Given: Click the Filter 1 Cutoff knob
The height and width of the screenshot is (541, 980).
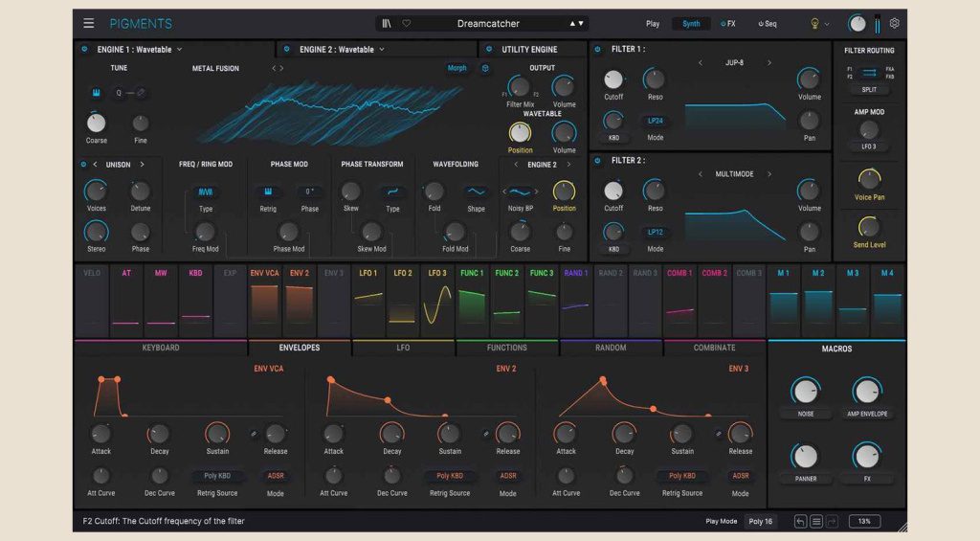Looking at the screenshot, I should point(613,79).
